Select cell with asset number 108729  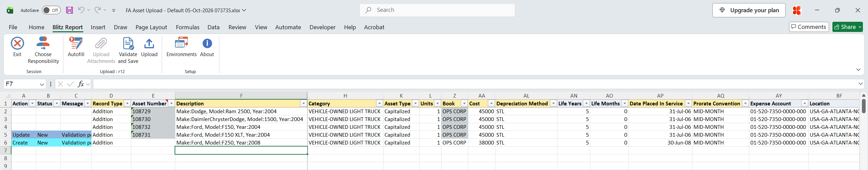153,112
